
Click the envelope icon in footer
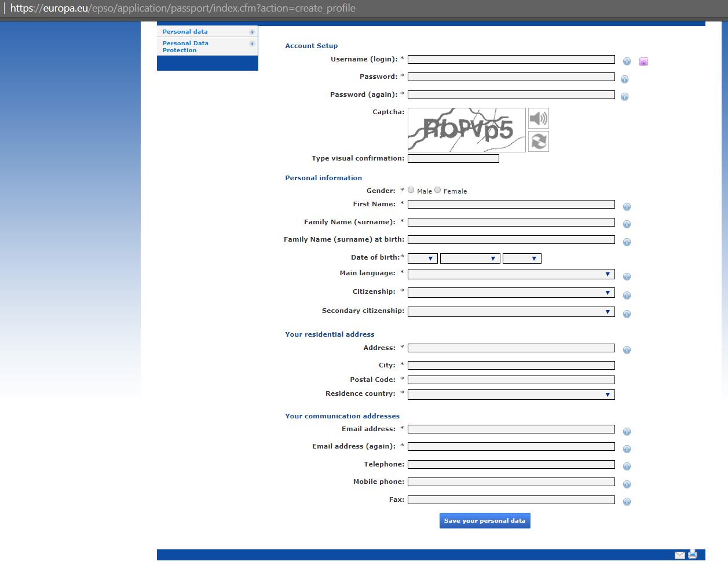(x=680, y=555)
